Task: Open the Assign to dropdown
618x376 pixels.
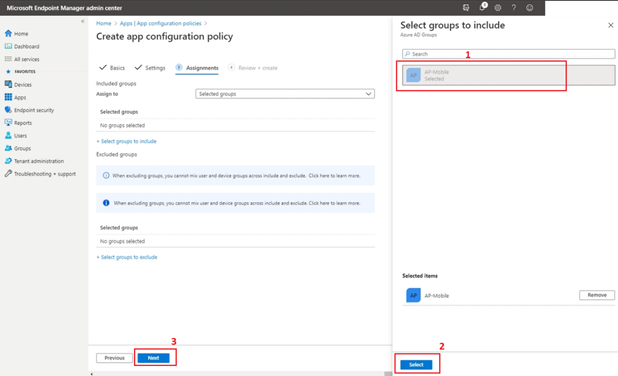Action: click(285, 94)
